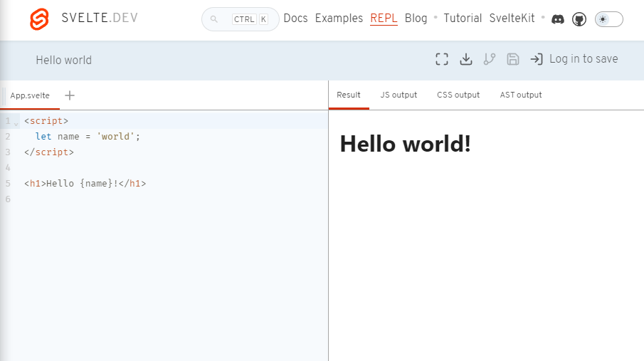Viewport: 644px width, 361px height.
Task: Click the search box with CTRL K
Action: tap(241, 19)
